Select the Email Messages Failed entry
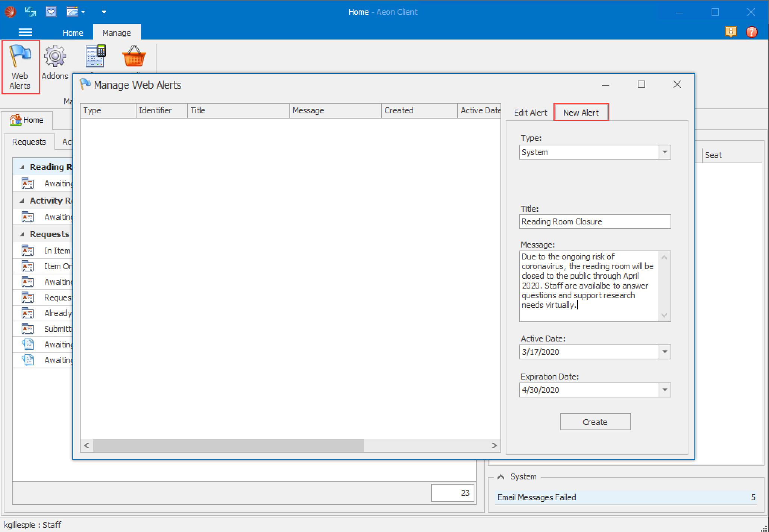Screen dimensions: 769x532 [536, 497]
